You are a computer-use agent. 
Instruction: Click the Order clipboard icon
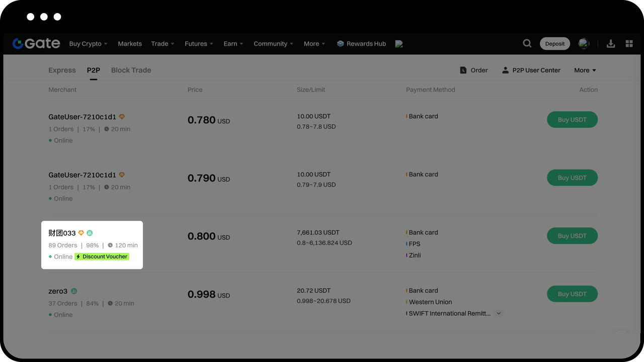[x=463, y=70]
